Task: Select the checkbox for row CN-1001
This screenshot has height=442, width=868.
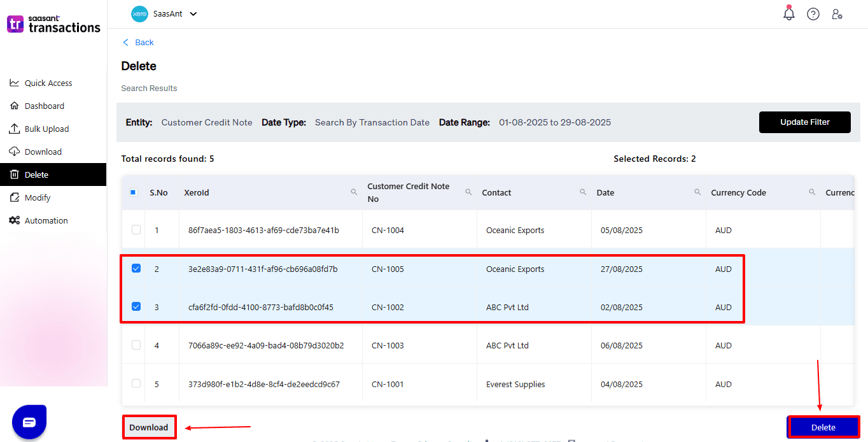Action: [136, 384]
